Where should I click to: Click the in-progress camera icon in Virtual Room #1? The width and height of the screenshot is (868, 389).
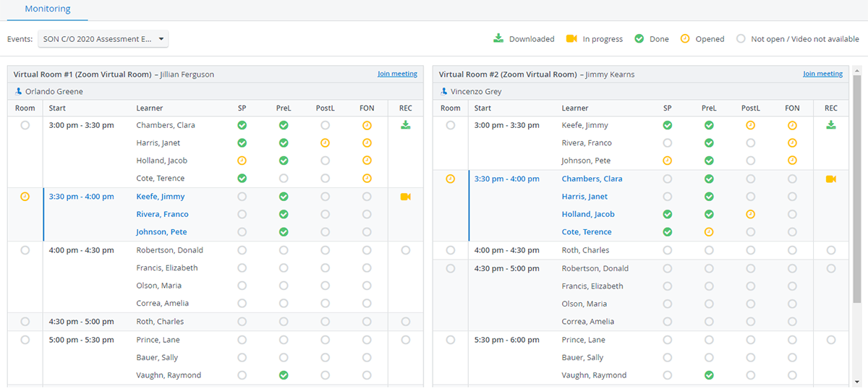(x=405, y=197)
